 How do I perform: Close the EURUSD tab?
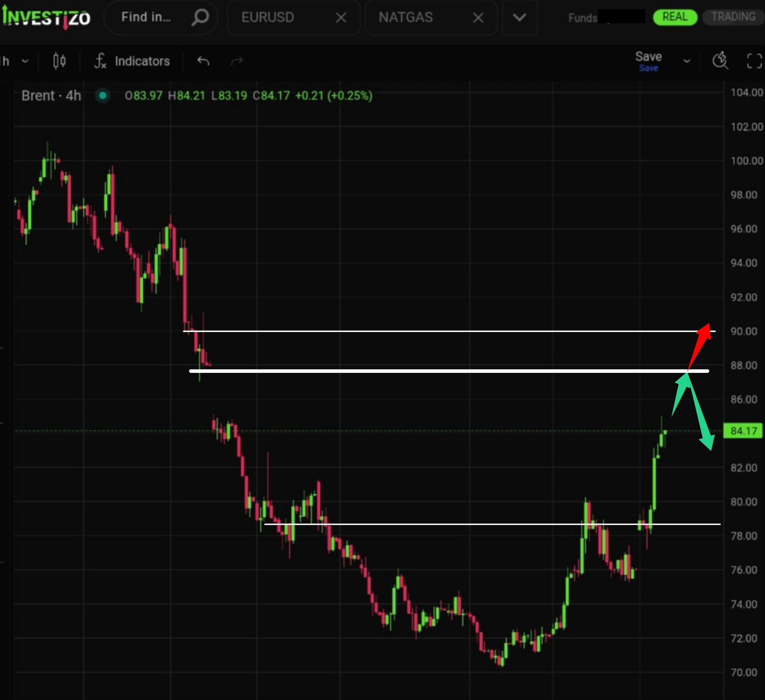(341, 18)
